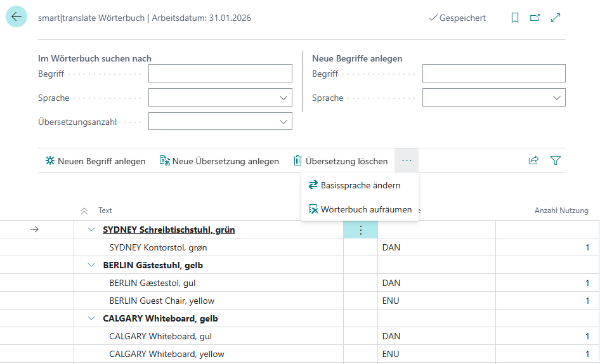This screenshot has height=364, width=600.
Task: Click Übersetzung löschen
Action: [x=340, y=161]
